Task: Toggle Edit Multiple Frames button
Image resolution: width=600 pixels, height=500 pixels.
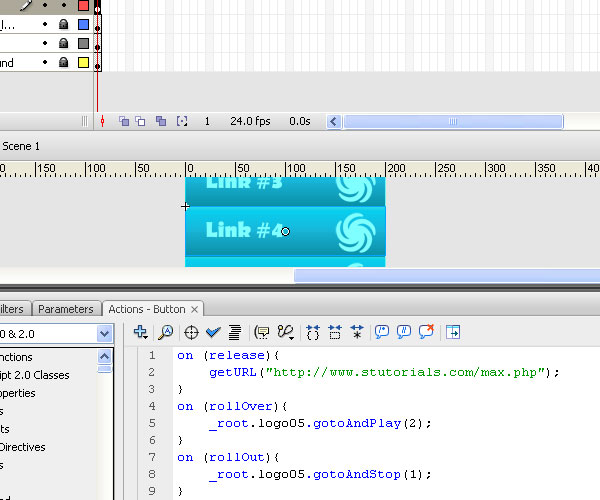Action: coord(161,122)
